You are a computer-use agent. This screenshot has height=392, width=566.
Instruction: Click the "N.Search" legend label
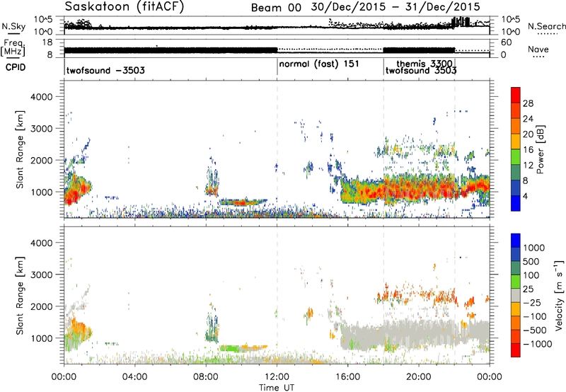546,26
